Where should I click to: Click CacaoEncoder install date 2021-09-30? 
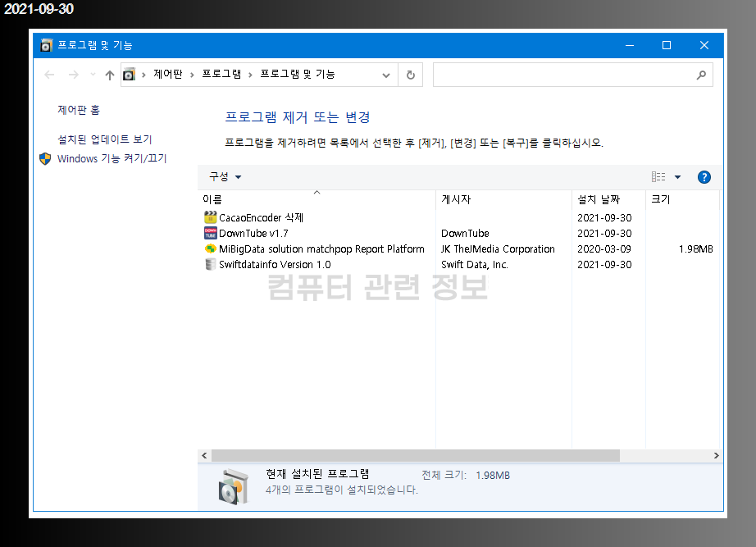(604, 217)
